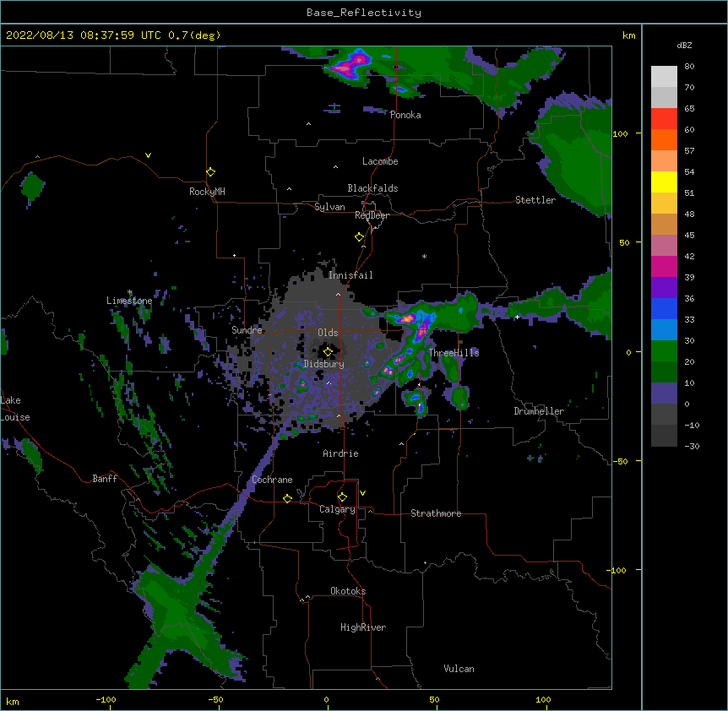Select the Olds label
The height and width of the screenshot is (711, 728).
pyautogui.click(x=328, y=333)
